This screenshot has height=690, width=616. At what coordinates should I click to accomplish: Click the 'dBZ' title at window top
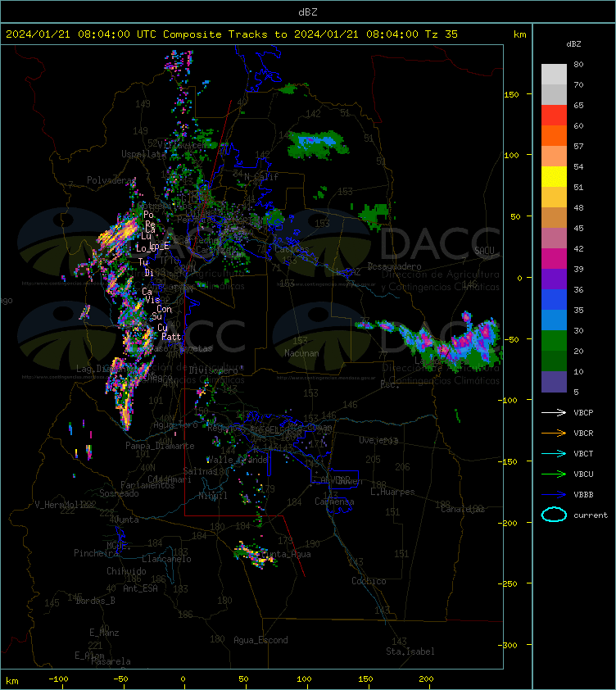tap(307, 12)
